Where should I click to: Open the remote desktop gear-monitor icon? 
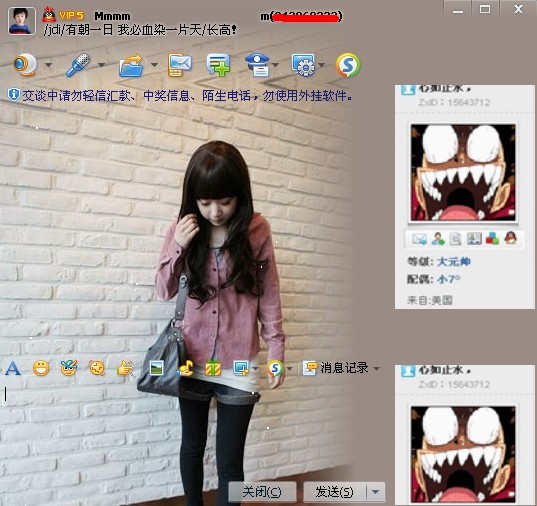point(303,65)
